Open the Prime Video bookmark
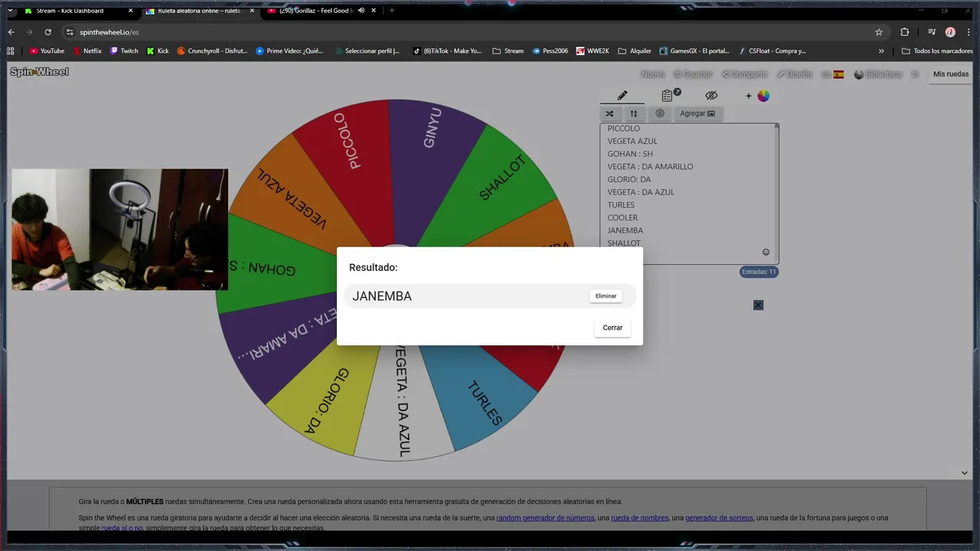Image resolution: width=980 pixels, height=551 pixels. coord(289,51)
